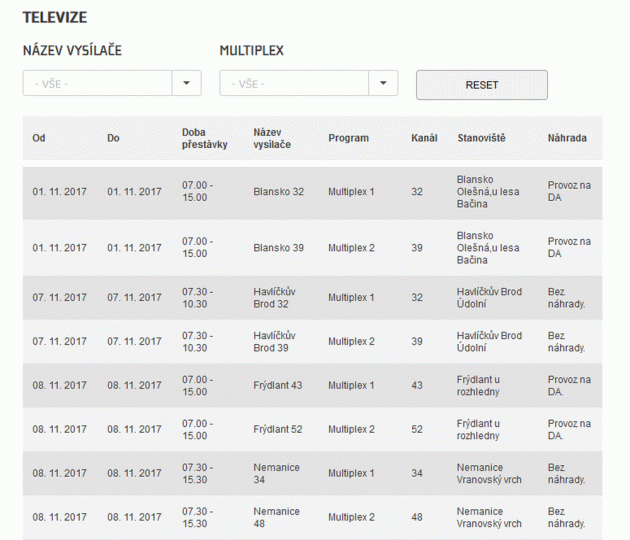Viewport: 630px width, 540px height.
Task: Select the Blansko 39 transmitter row
Action: (313, 248)
